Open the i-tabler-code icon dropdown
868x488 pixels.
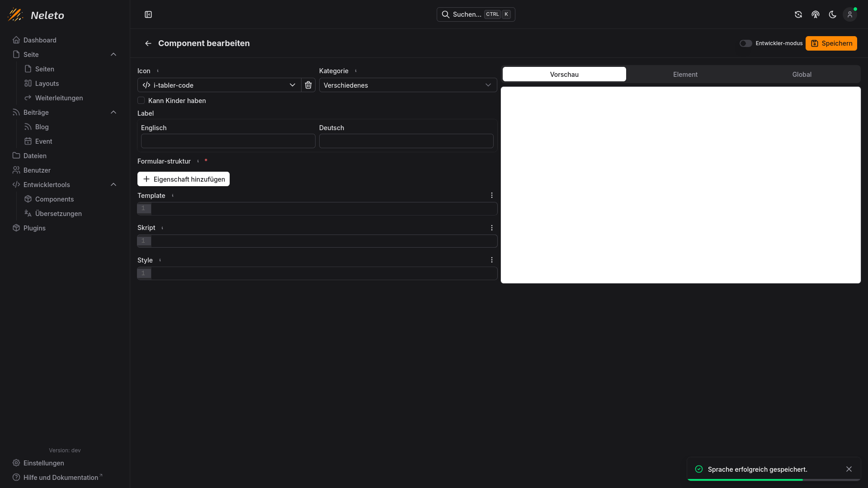(x=219, y=85)
